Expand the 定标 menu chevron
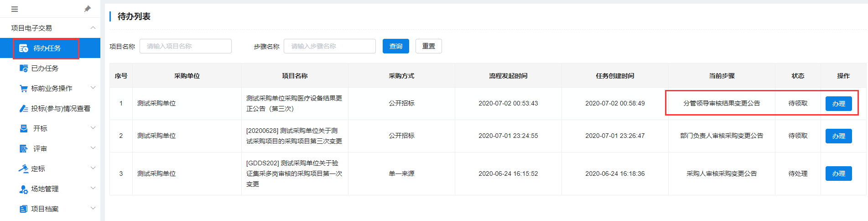The width and height of the screenshot is (868, 221). coord(93,168)
